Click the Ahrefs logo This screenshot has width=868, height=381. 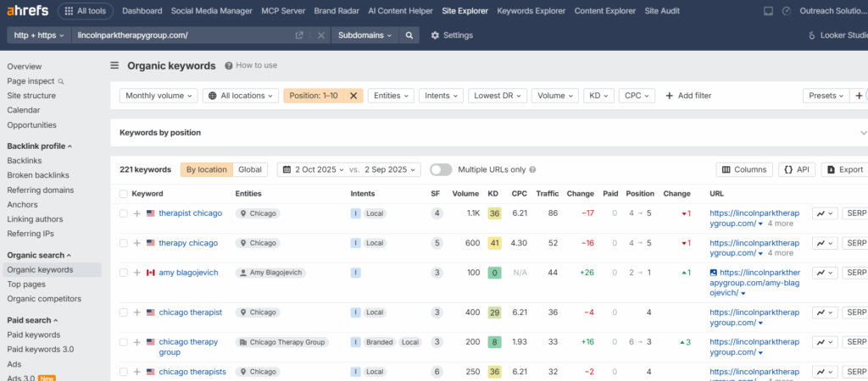click(27, 10)
